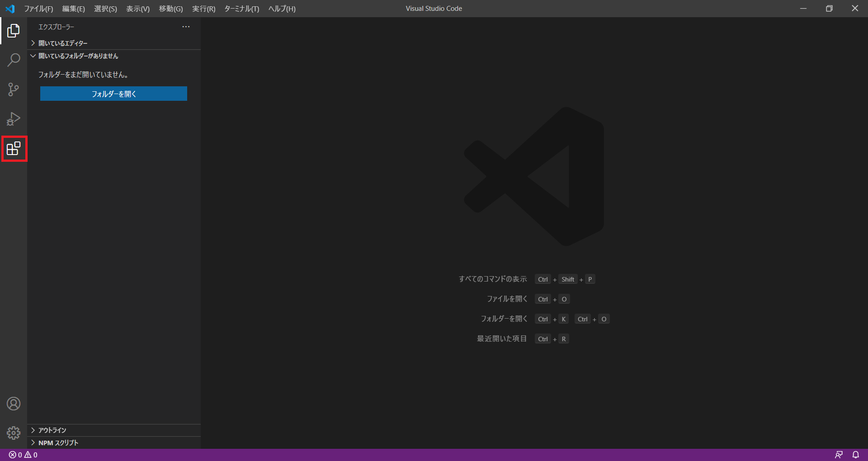
Task: Open the ターミナル(T) menu
Action: click(241, 9)
